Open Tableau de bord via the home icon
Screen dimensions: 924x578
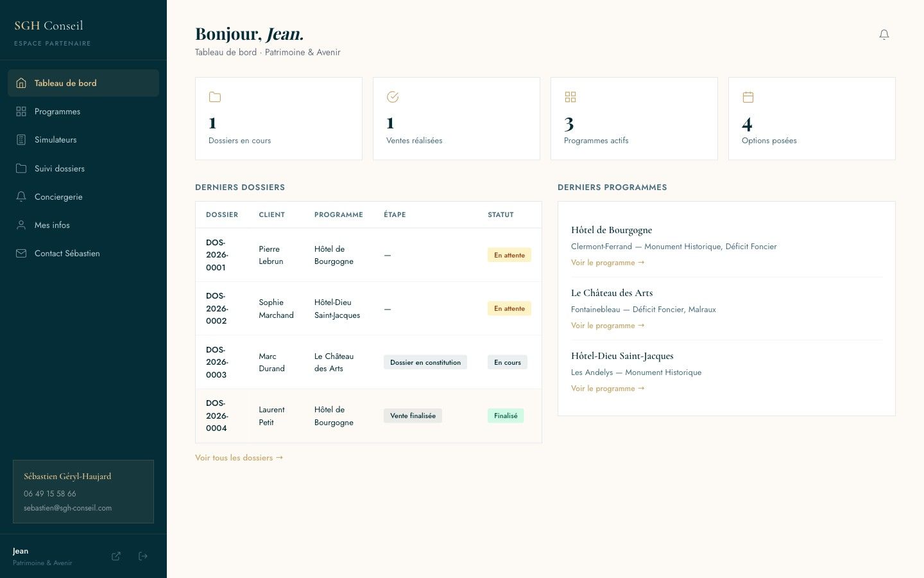coord(22,83)
